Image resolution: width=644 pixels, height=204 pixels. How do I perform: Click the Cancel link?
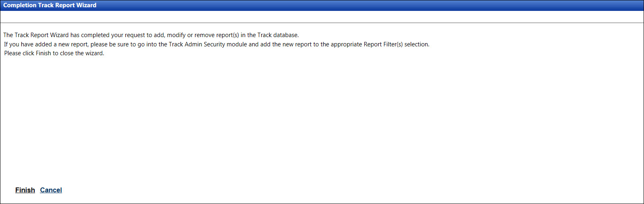[x=51, y=190]
